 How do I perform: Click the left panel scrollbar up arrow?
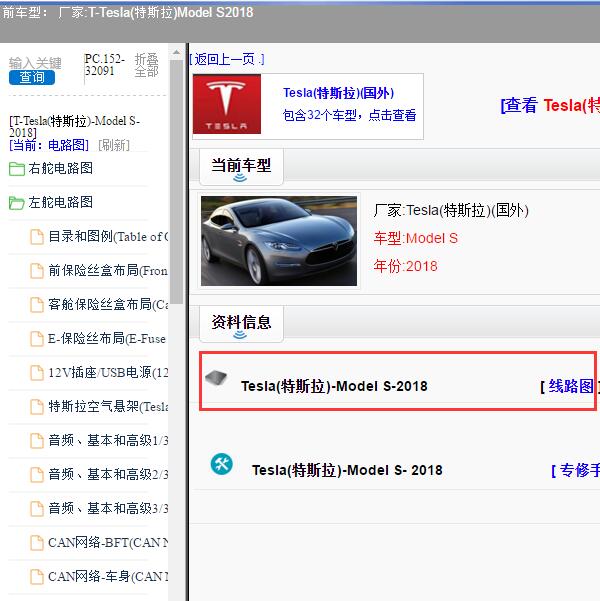pos(176,53)
